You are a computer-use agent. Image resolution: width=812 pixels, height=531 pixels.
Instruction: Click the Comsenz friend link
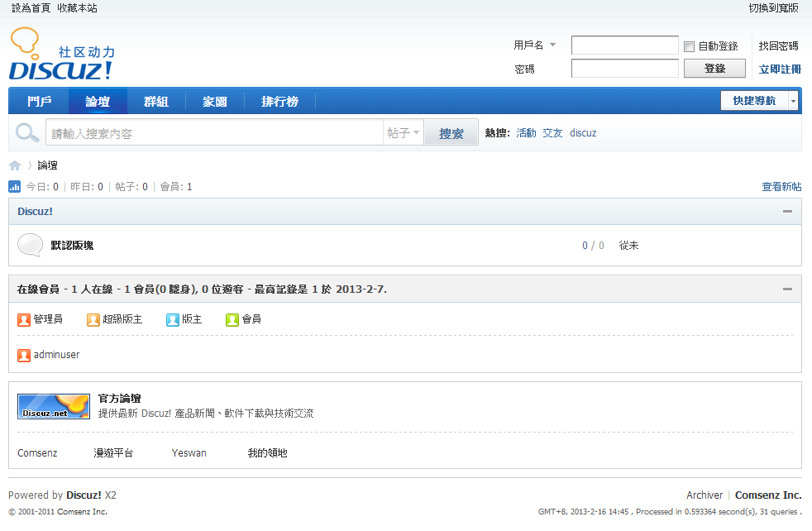pos(37,452)
